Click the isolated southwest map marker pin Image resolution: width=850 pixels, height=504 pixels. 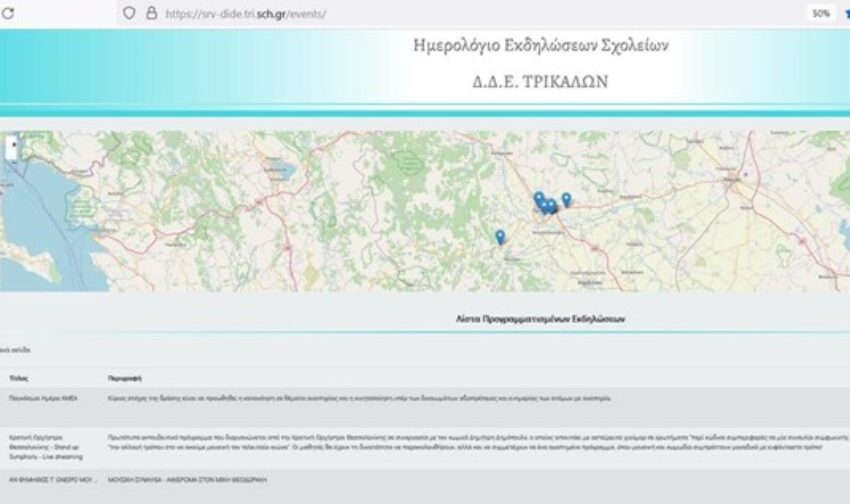500,237
